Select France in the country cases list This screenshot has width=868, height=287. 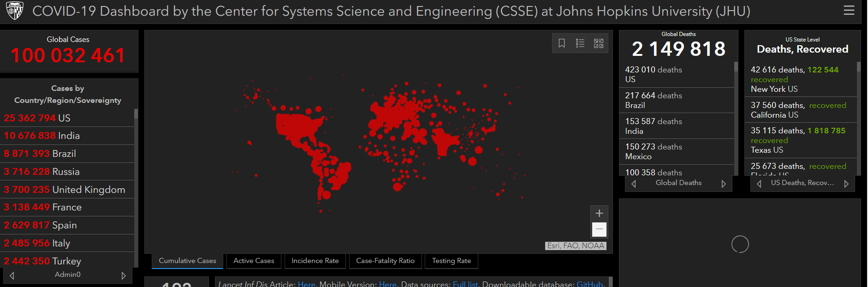67,207
